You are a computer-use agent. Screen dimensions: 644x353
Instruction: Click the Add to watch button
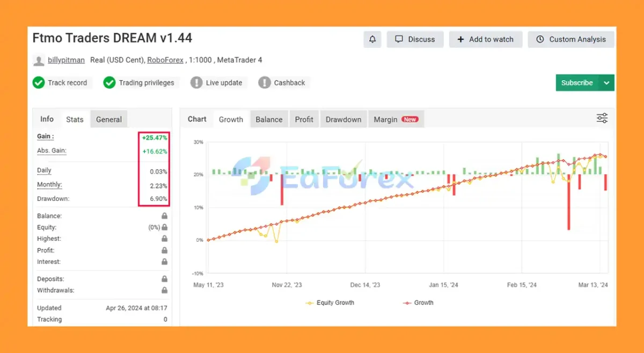point(485,39)
